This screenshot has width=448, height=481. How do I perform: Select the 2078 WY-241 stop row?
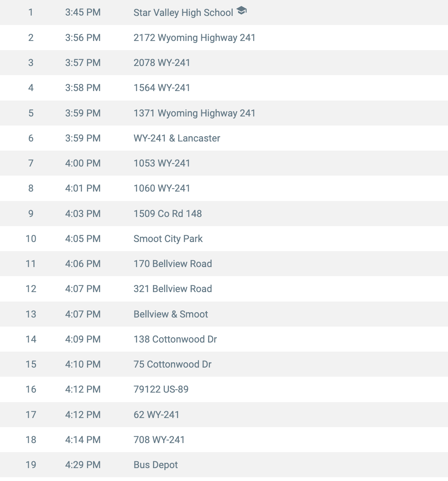tap(224, 63)
